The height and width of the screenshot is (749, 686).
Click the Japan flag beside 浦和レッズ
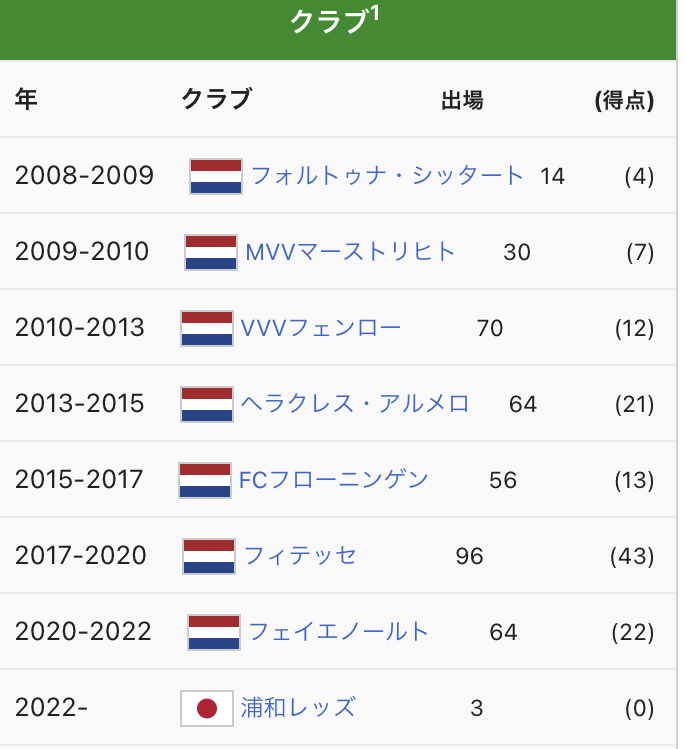click(207, 708)
